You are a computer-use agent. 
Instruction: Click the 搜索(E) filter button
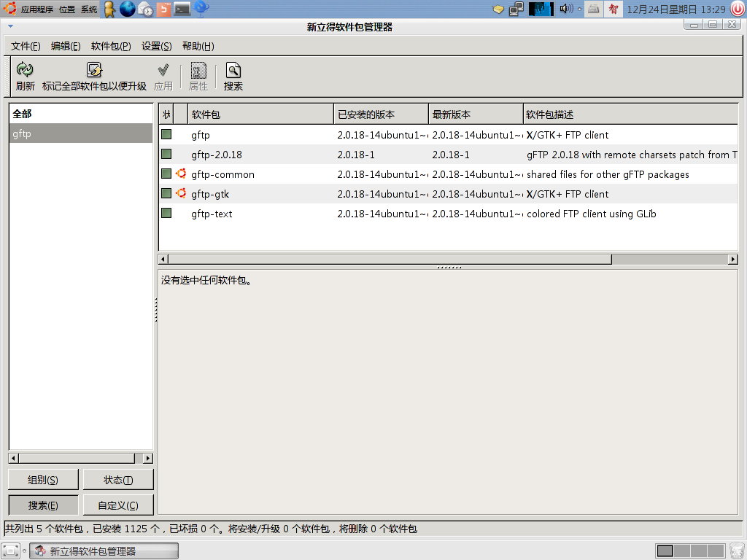[43, 505]
